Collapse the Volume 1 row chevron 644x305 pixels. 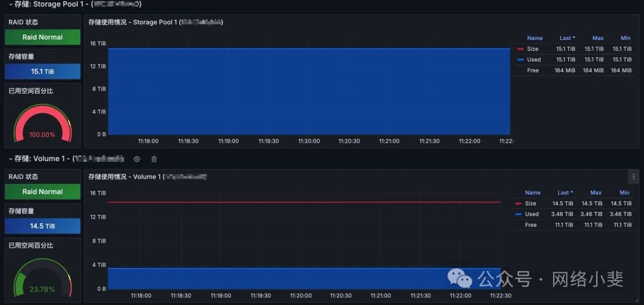10,159
